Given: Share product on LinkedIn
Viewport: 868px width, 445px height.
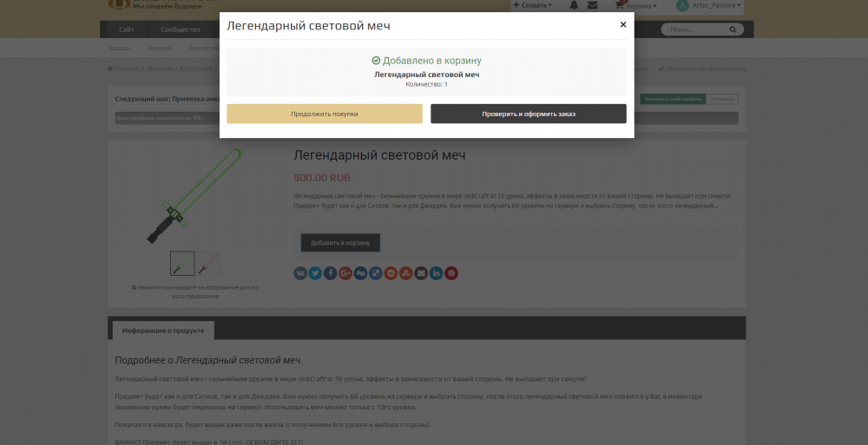Looking at the screenshot, I should [x=437, y=273].
